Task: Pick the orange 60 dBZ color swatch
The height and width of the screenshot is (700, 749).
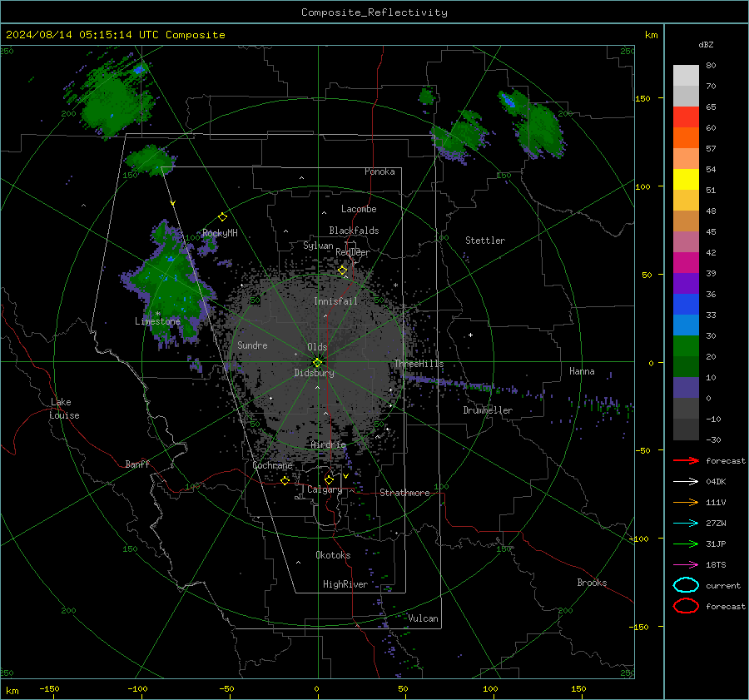Action: point(686,137)
